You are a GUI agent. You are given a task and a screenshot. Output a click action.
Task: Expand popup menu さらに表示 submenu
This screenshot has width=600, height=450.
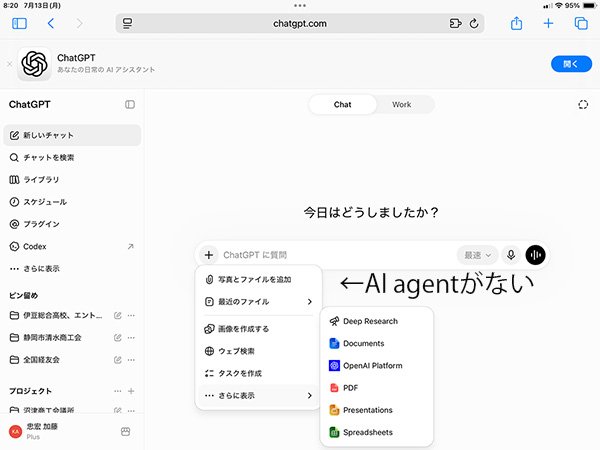click(x=259, y=396)
